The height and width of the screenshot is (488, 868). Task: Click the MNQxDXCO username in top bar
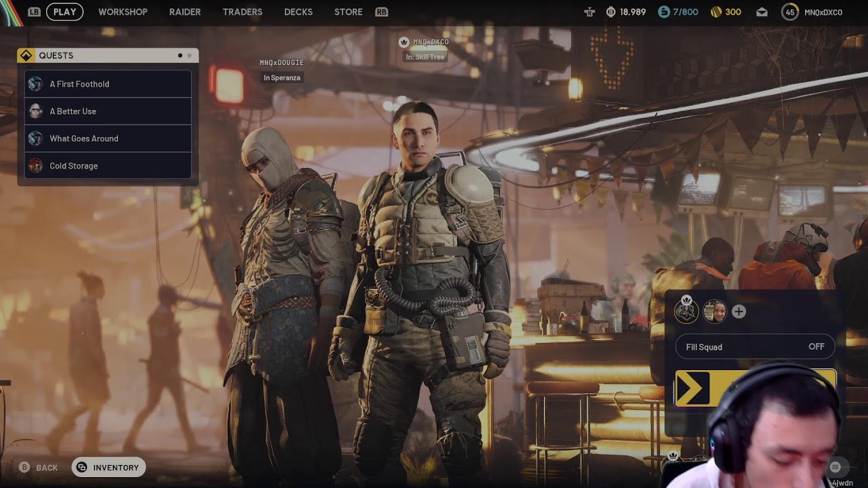[823, 12]
